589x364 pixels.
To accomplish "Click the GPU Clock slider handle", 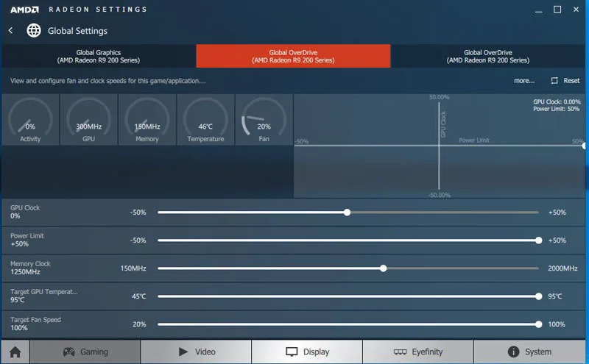I will click(347, 213).
